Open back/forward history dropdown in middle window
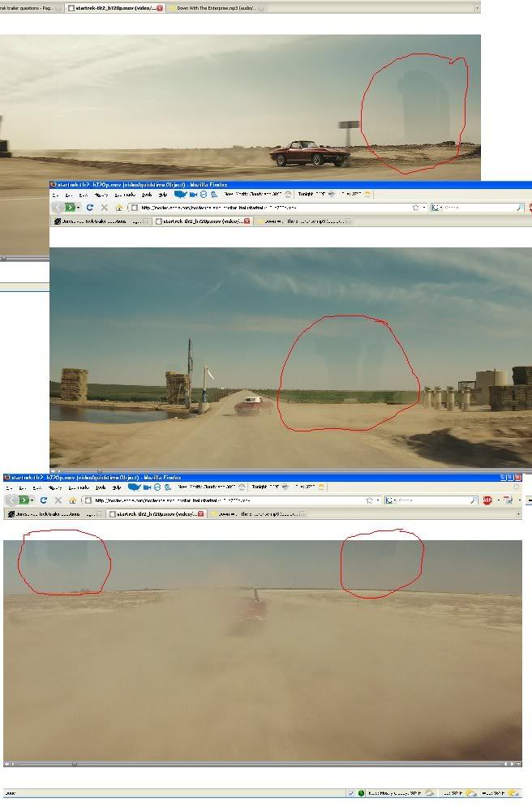 pyautogui.click(x=78, y=208)
